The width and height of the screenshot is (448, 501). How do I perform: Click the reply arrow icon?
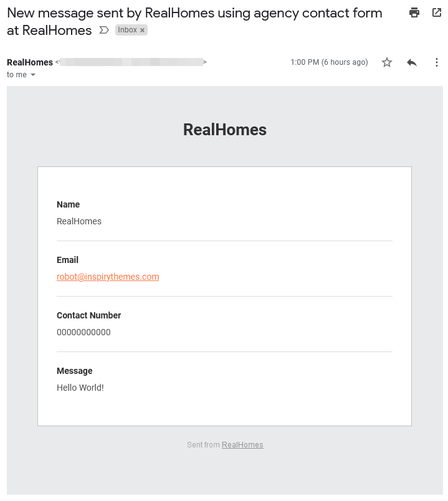412,62
